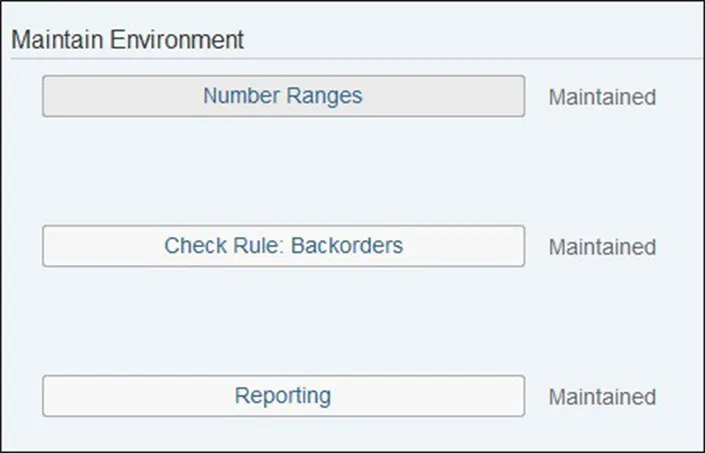Select the Reporting button

coord(283,396)
